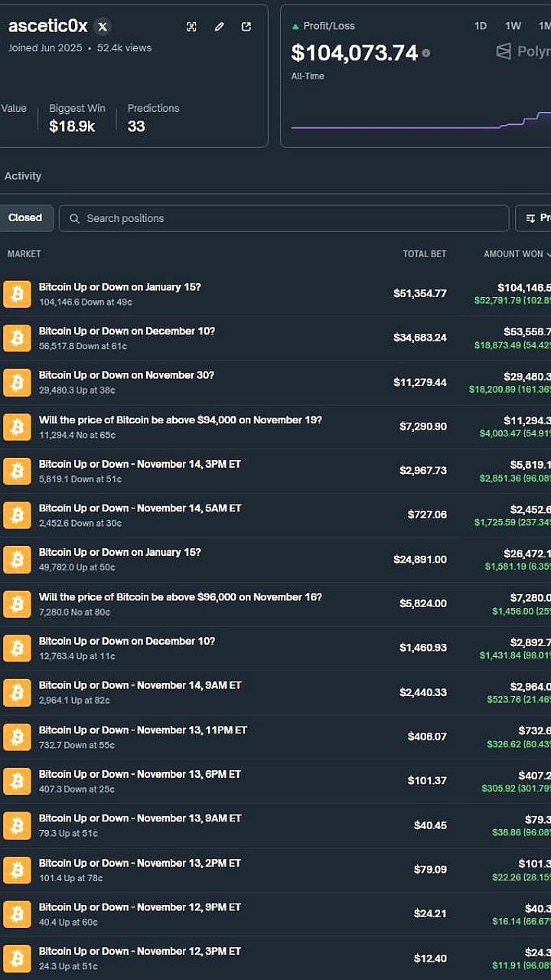The image size is (551, 980).
Task: Open the X (Twitter) profile link icon
Action: 103,27
